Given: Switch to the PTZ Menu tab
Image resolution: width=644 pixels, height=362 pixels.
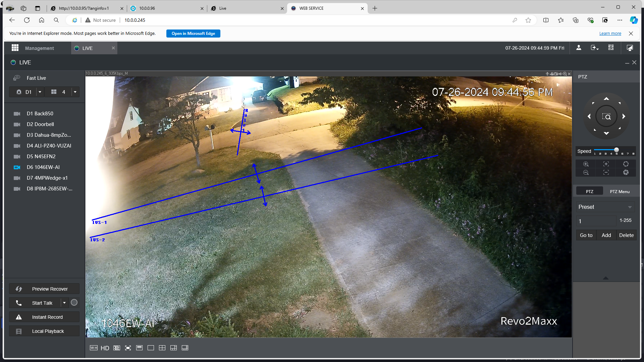Looking at the screenshot, I should [620, 191].
